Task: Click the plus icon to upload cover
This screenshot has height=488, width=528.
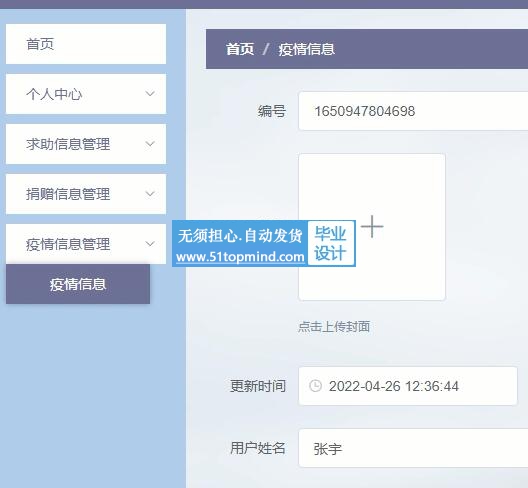Action: tap(372, 226)
